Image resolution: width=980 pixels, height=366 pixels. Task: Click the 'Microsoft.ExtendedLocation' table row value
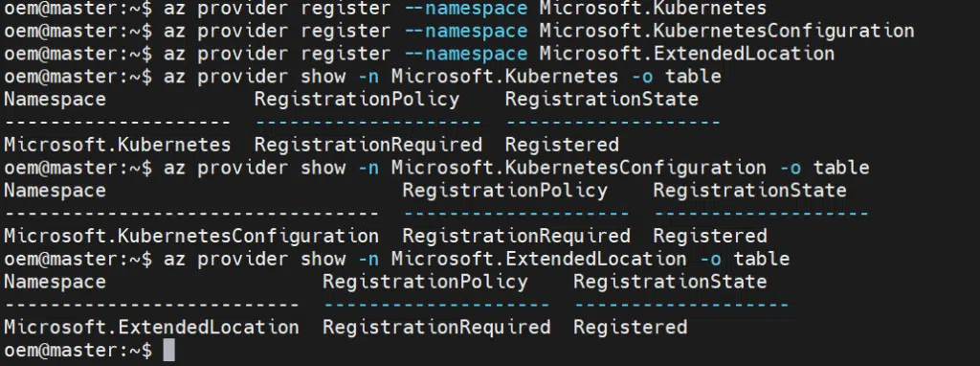coord(151,328)
